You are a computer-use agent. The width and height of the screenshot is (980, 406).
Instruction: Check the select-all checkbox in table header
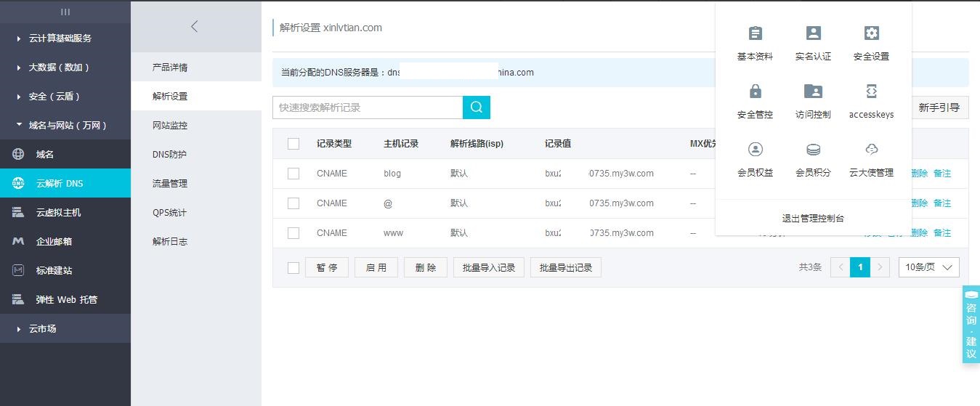pyautogui.click(x=293, y=144)
